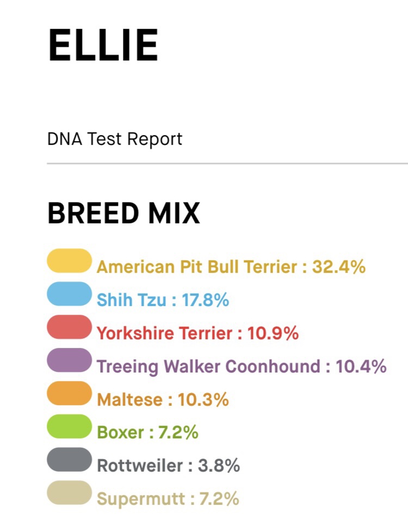Click the Rottweiler 3.8% breed label

(168, 466)
